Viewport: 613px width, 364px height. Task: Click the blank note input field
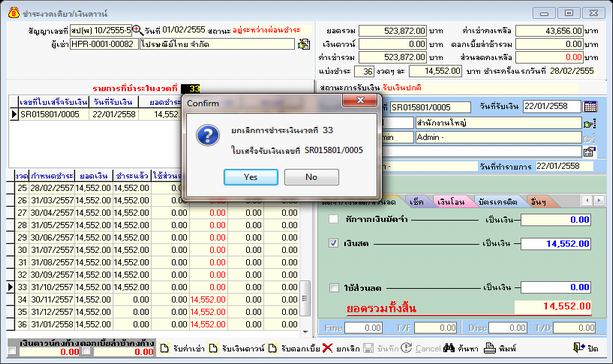coord(482,151)
